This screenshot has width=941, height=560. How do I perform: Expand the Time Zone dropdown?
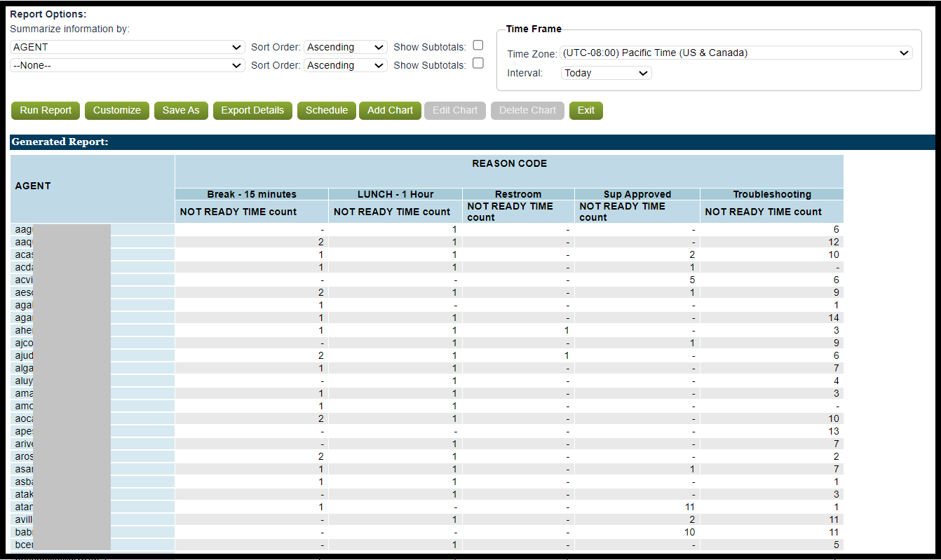(736, 53)
